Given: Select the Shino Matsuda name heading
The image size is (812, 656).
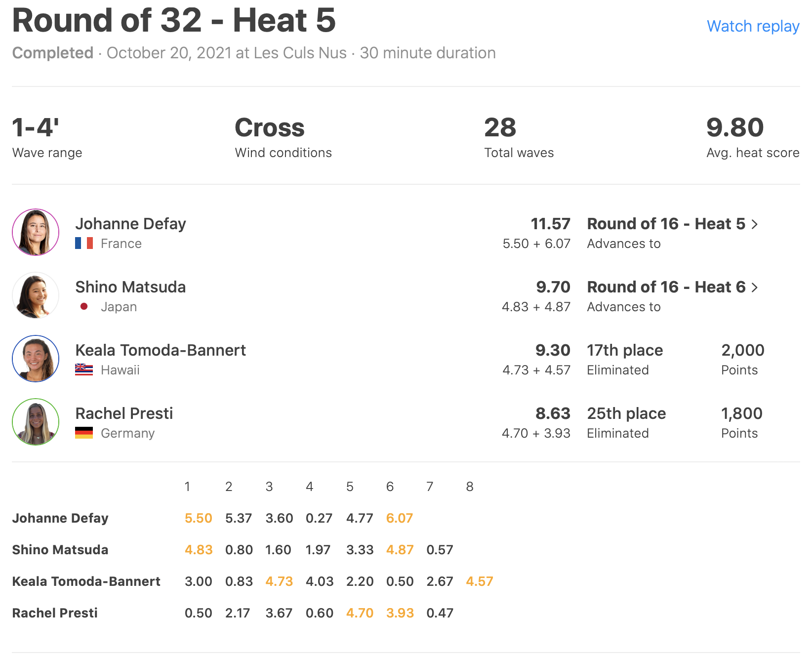Looking at the screenshot, I should point(130,287).
